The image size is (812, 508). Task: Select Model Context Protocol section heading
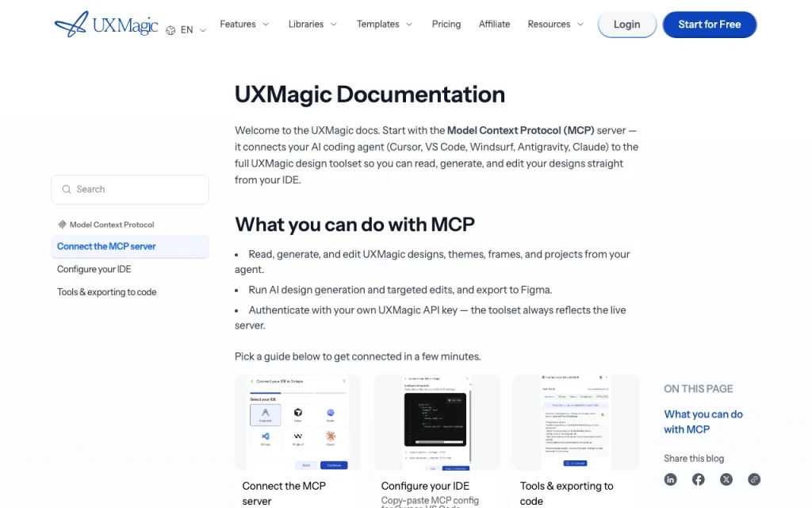tap(112, 225)
